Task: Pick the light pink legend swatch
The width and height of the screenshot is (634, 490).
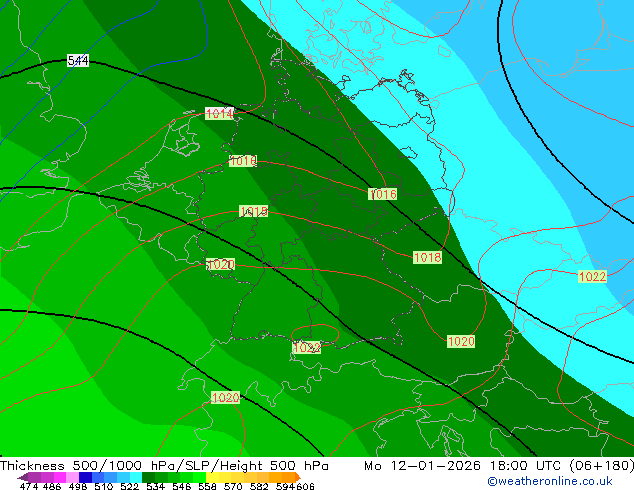Action: 72,477
